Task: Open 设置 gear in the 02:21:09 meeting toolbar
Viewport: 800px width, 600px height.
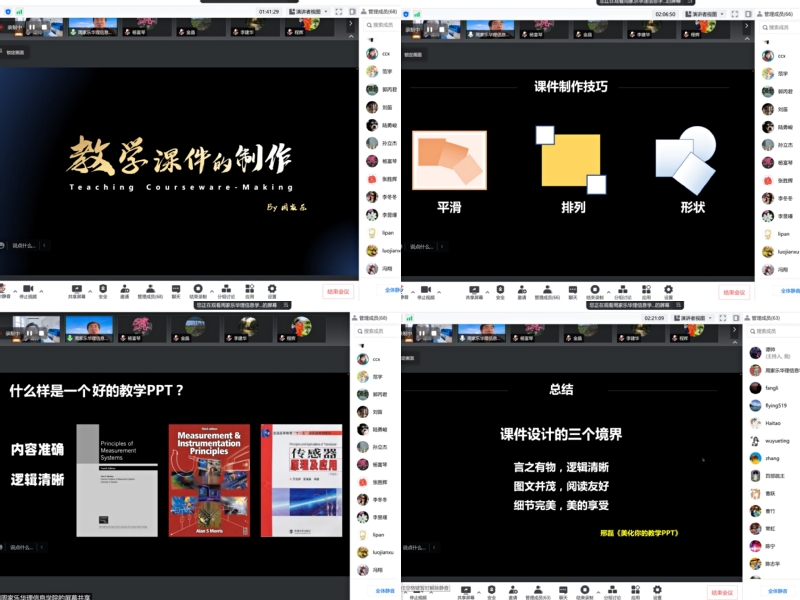Action: pyautogui.click(x=657, y=592)
